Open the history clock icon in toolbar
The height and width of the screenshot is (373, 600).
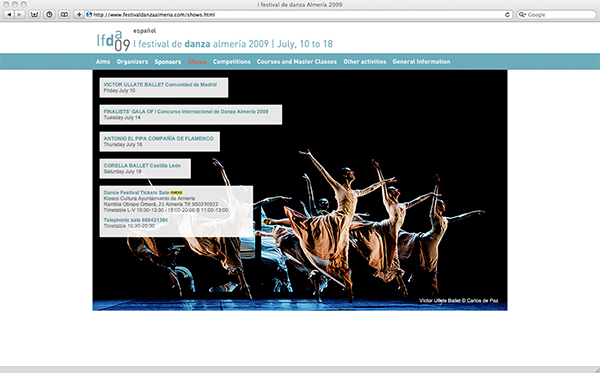pos(49,15)
